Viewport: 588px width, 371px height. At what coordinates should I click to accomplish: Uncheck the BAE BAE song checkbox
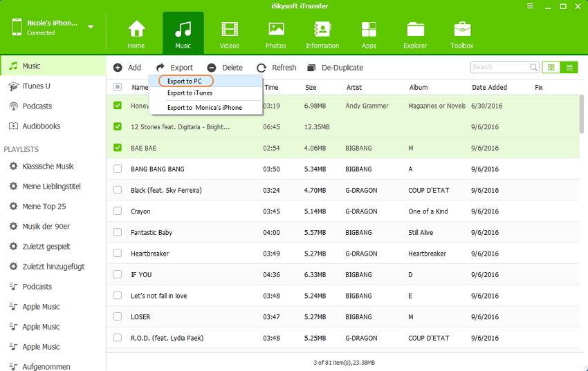(118, 148)
